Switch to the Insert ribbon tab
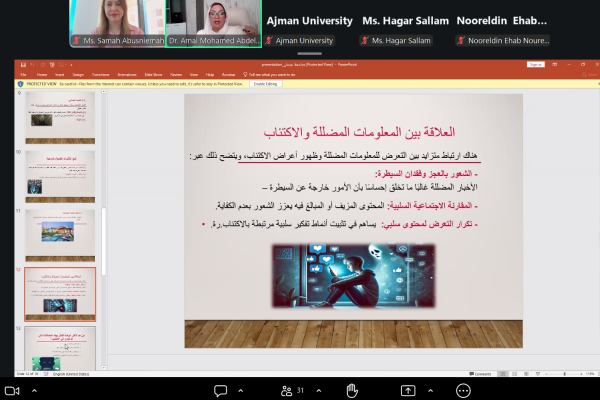Image resolution: width=600 pixels, height=400 pixels. [x=60, y=75]
